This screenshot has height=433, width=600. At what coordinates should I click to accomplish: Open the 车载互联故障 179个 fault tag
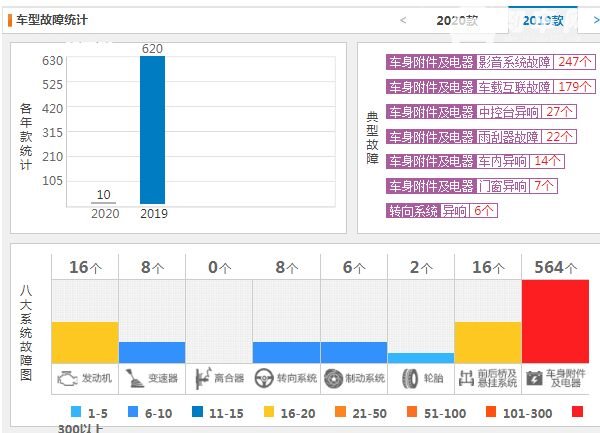(491, 87)
